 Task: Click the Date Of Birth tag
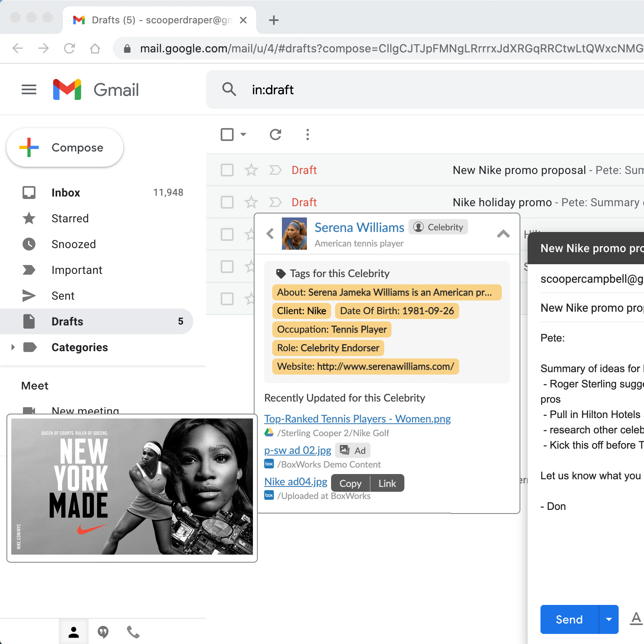[397, 311]
